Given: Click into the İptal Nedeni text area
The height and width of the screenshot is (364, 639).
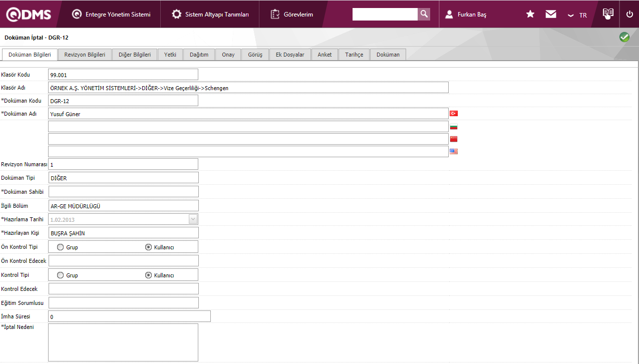Looking at the screenshot, I should coord(123,342).
